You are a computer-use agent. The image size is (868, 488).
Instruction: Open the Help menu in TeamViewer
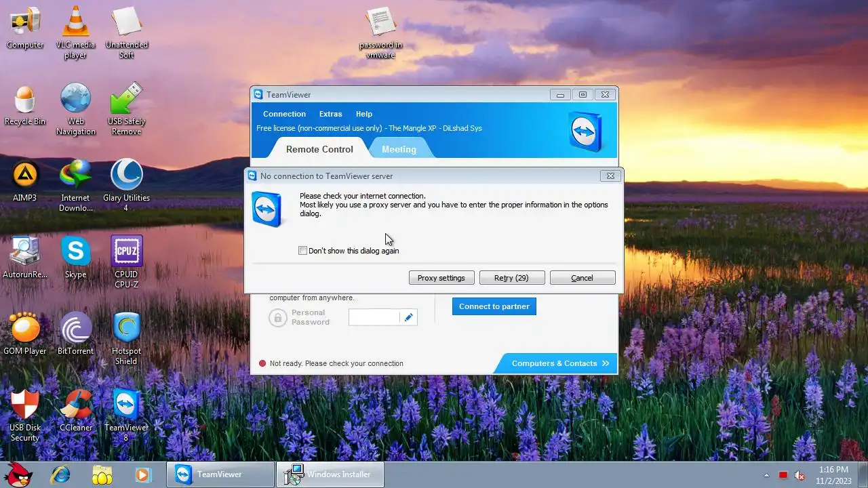(364, 114)
